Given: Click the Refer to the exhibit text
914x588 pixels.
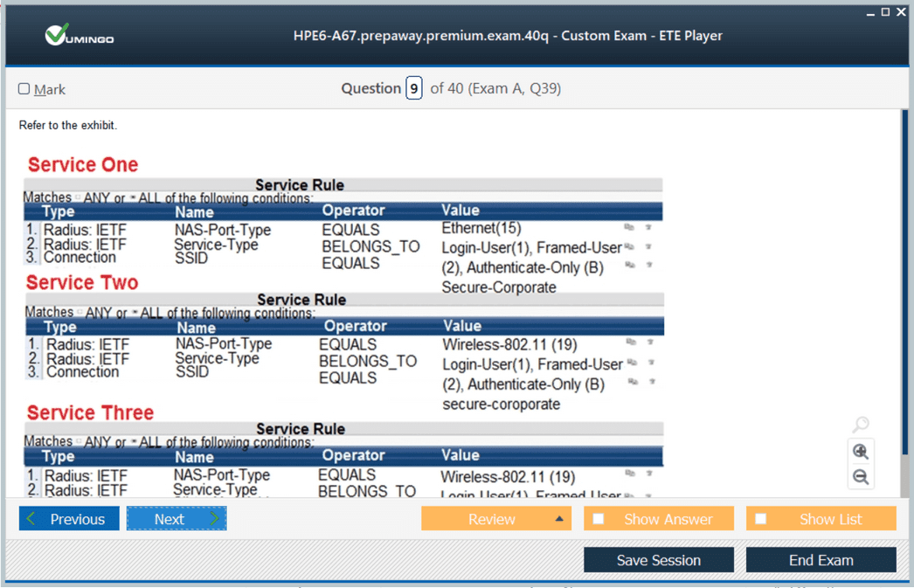Looking at the screenshot, I should point(67,125).
